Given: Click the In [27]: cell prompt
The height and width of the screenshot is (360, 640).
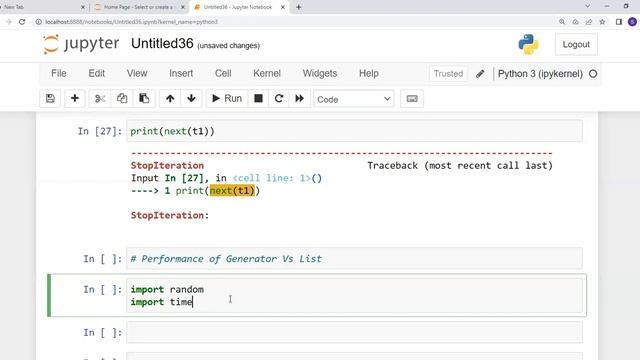Looking at the screenshot, I should tap(100, 131).
